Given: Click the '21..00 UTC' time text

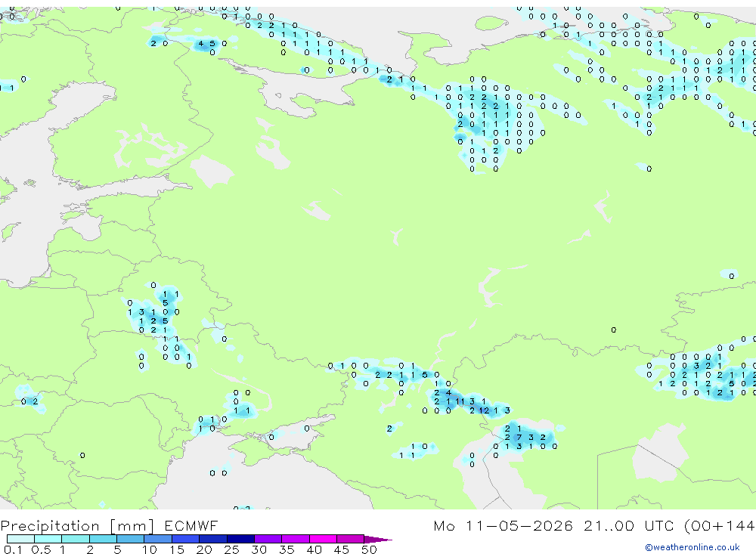Looking at the screenshot, I should tap(628, 525).
